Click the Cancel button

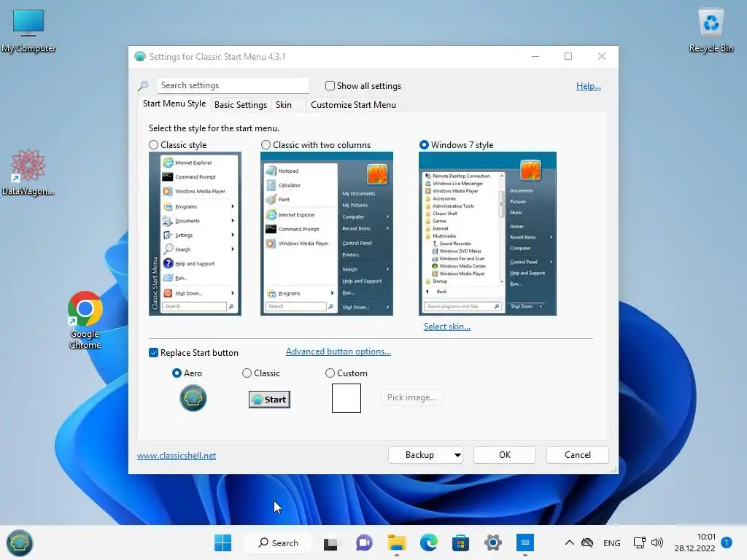pyautogui.click(x=578, y=455)
